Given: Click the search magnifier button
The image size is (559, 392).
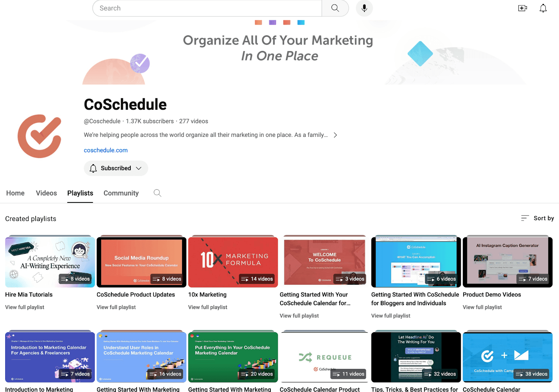Looking at the screenshot, I should (x=335, y=8).
